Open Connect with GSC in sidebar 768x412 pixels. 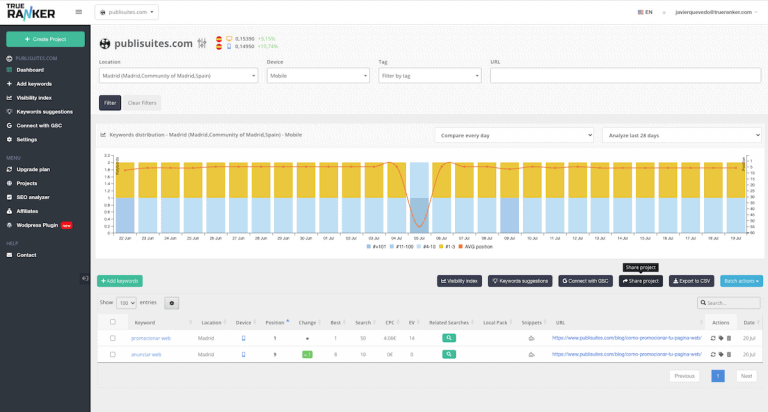point(39,125)
